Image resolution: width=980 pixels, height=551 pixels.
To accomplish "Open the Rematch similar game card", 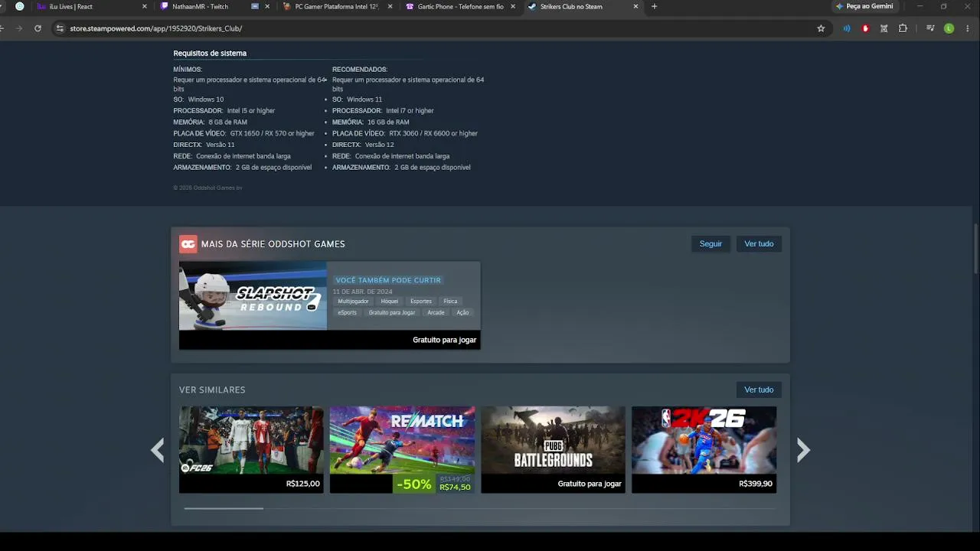I will [402, 449].
